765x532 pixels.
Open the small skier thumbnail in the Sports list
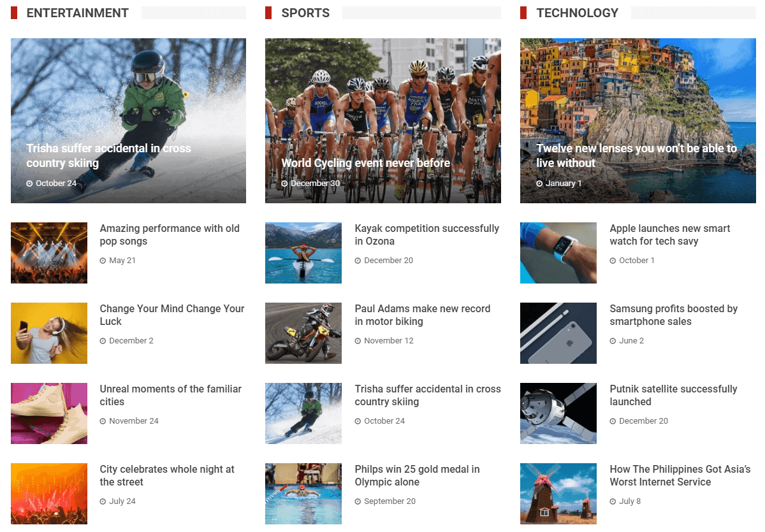point(303,413)
